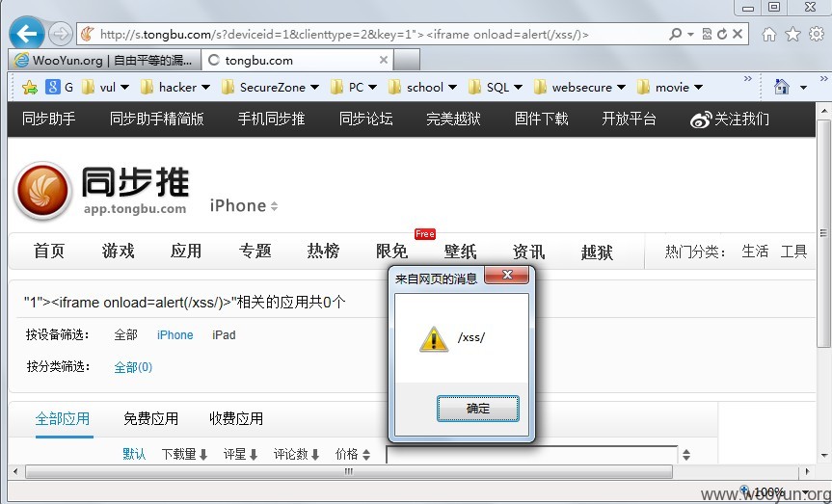This screenshot has width=832, height=504.
Task: Open 完美越狱 in top navigation
Action: coord(453,119)
